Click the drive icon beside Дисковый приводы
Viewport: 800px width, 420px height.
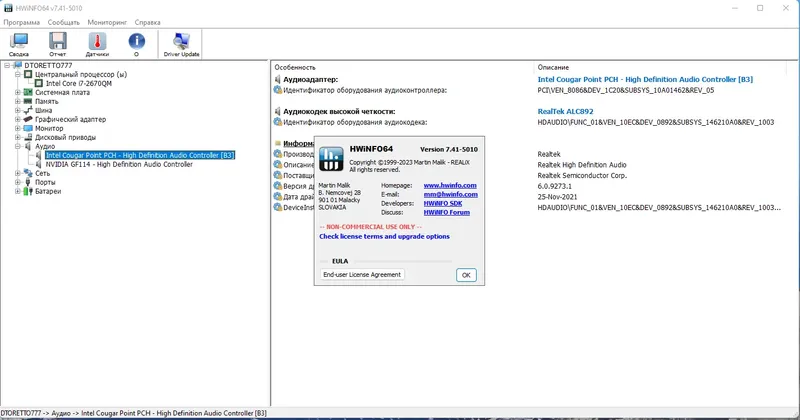tap(28, 137)
